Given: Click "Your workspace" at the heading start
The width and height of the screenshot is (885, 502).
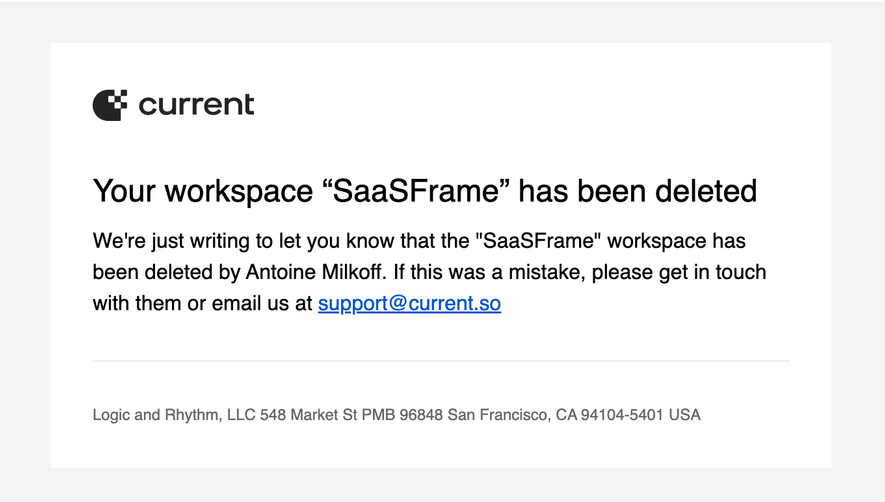Looking at the screenshot, I should point(203,192).
